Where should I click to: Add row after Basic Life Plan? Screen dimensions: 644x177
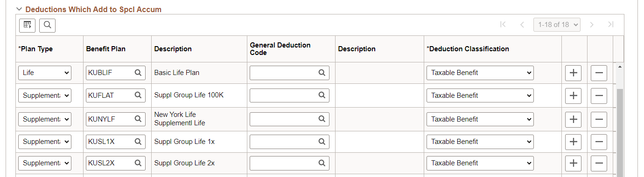tap(573, 73)
